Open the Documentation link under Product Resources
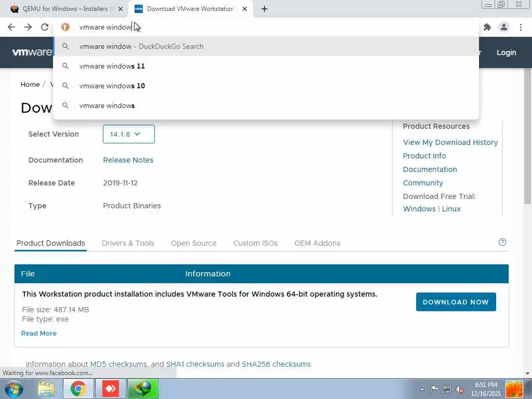 coord(430,169)
